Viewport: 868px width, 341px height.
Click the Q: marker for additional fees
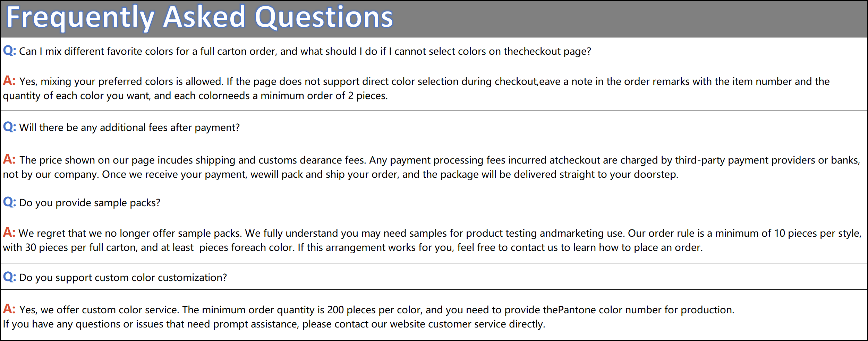click(x=9, y=127)
